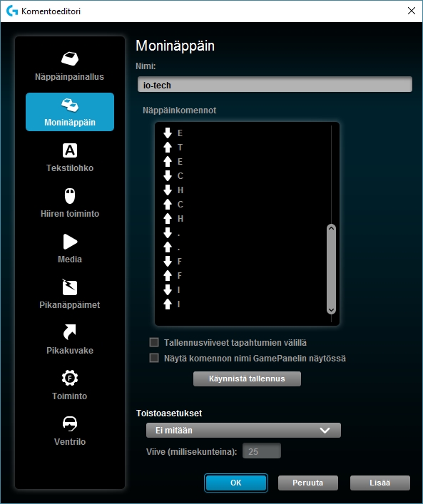Open the Pikanäppäimet hotkeys icon
The width and height of the screenshot is (423, 504).
click(x=70, y=287)
